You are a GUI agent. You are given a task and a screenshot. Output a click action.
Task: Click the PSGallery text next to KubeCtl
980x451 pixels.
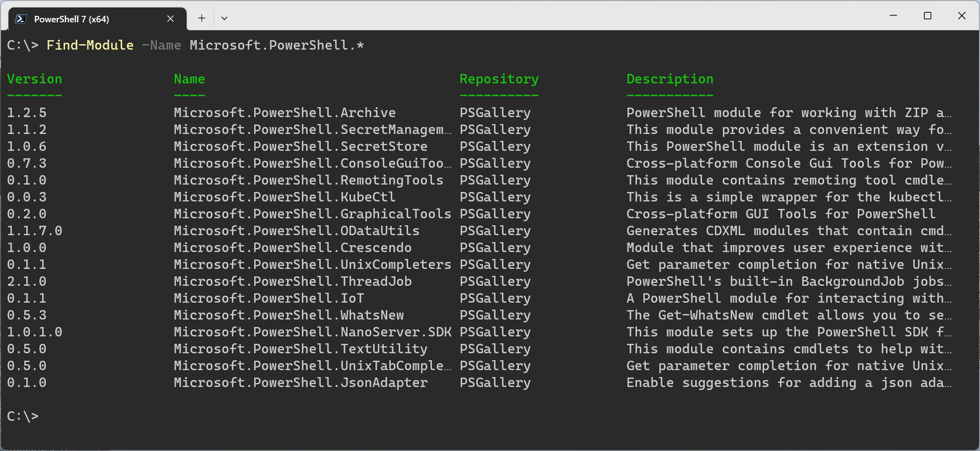click(x=495, y=197)
